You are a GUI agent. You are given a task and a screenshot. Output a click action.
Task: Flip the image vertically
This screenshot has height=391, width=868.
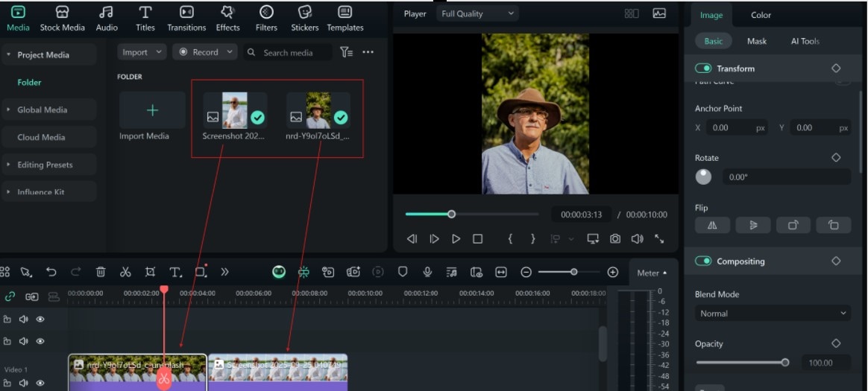click(753, 225)
